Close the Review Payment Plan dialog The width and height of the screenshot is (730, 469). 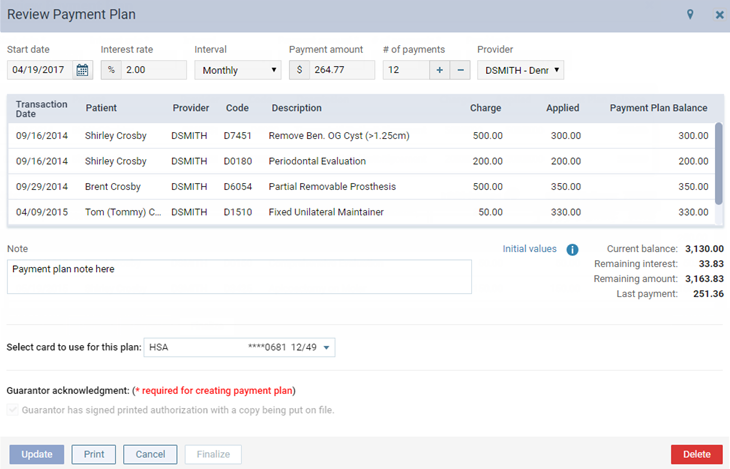(719, 15)
